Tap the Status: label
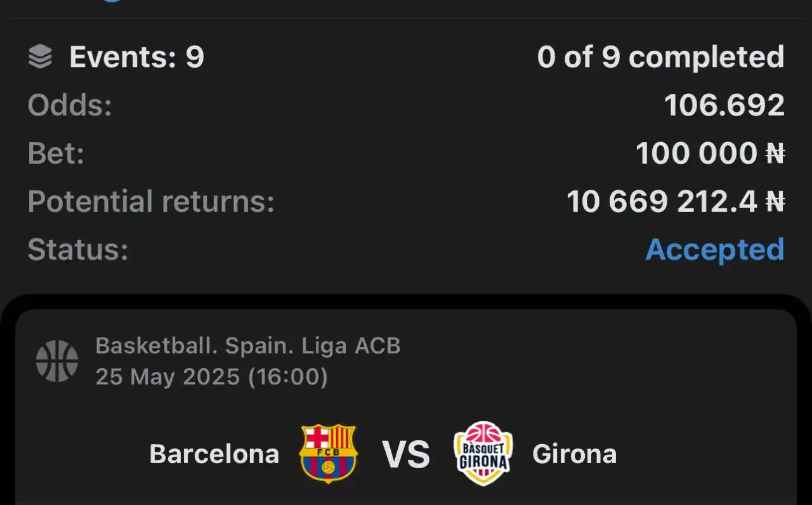 pyautogui.click(x=78, y=250)
